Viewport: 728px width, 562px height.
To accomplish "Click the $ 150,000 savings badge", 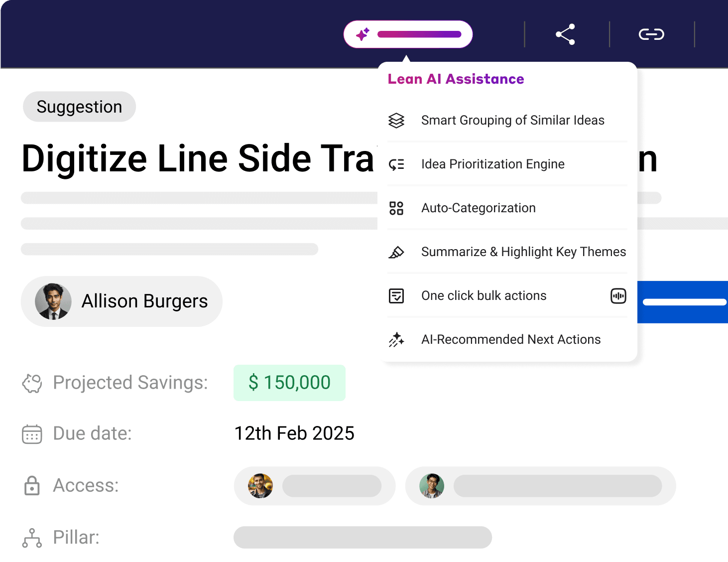I will coord(289,383).
